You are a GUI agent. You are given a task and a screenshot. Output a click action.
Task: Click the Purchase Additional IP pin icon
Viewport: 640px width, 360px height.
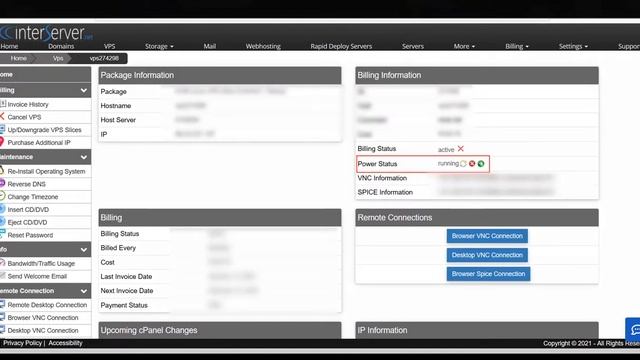coord(2,142)
